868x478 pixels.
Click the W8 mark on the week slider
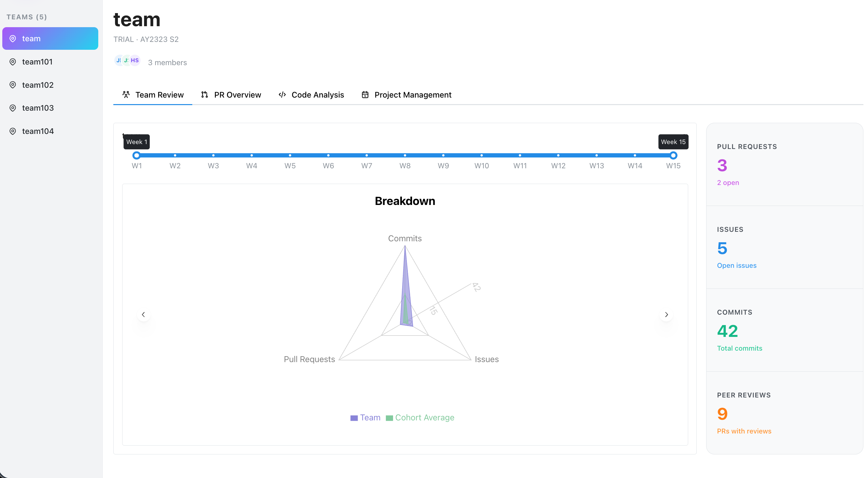pos(405,155)
